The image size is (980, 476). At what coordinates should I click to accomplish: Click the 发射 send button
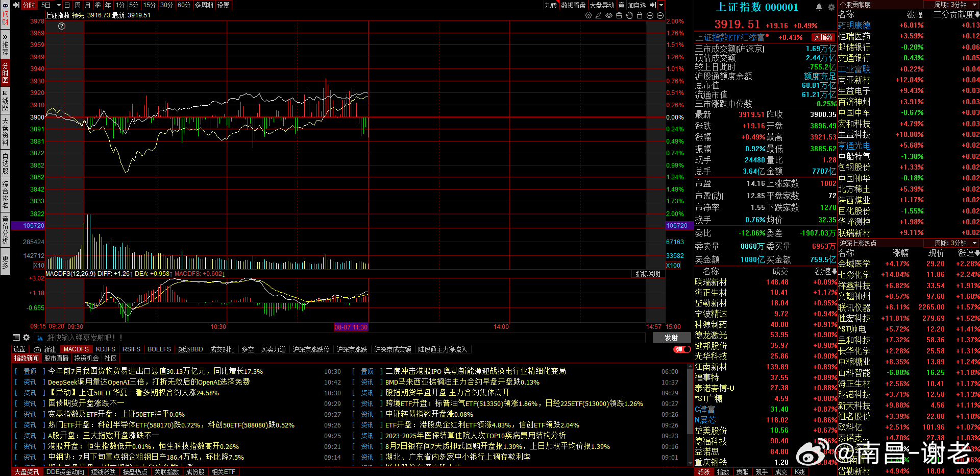pos(671,338)
